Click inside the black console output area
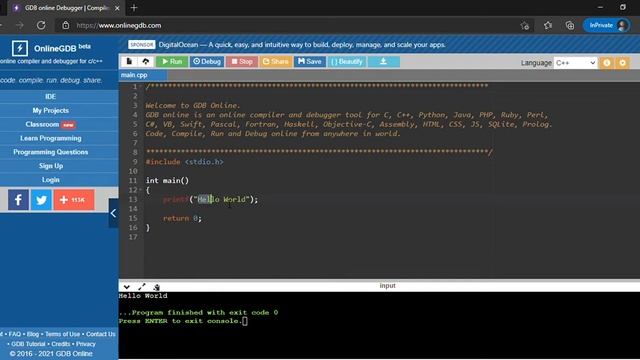 (x=379, y=325)
